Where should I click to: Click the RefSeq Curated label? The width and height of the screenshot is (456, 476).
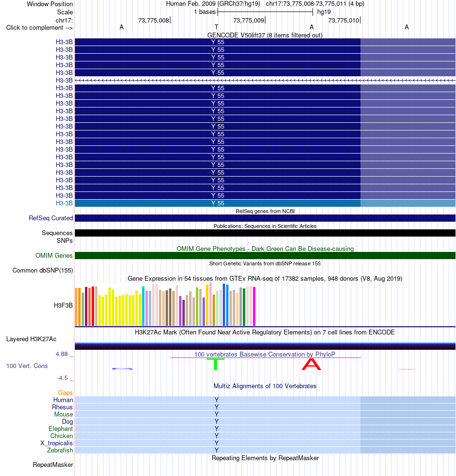(51, 218)
